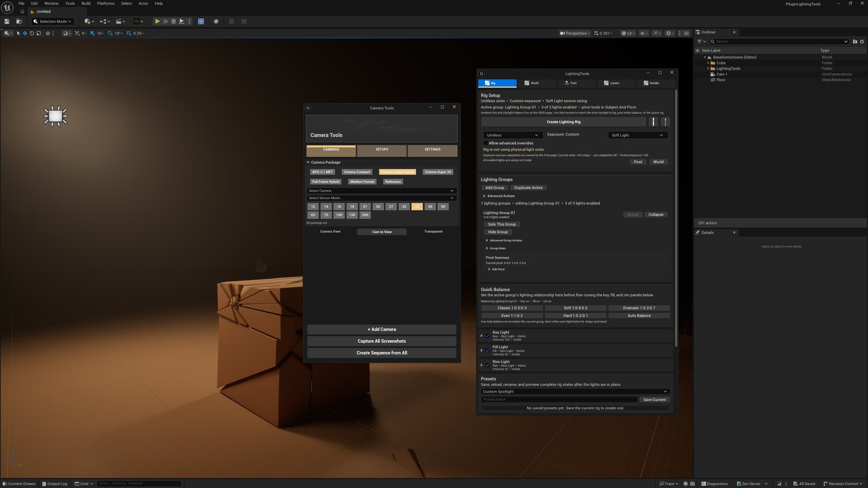The width and height of the screenshot is (868, 488).
Task: Click the sun light icon in viewport
Action: tap(55, 116)
